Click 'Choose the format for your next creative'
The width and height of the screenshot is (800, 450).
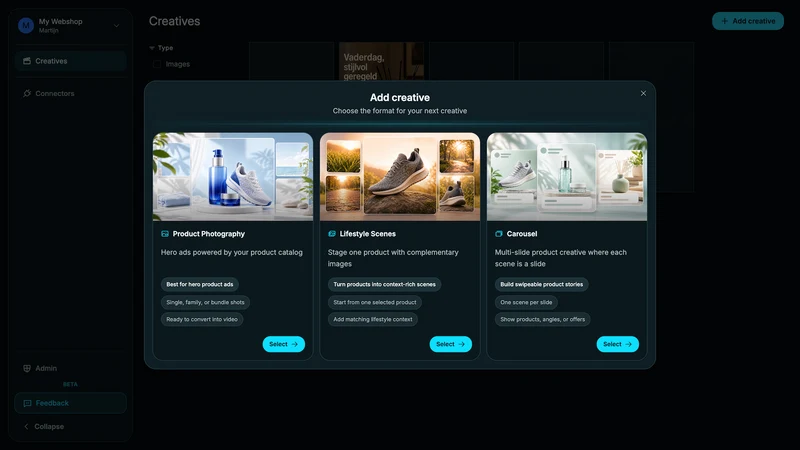[x=399, y=111]
